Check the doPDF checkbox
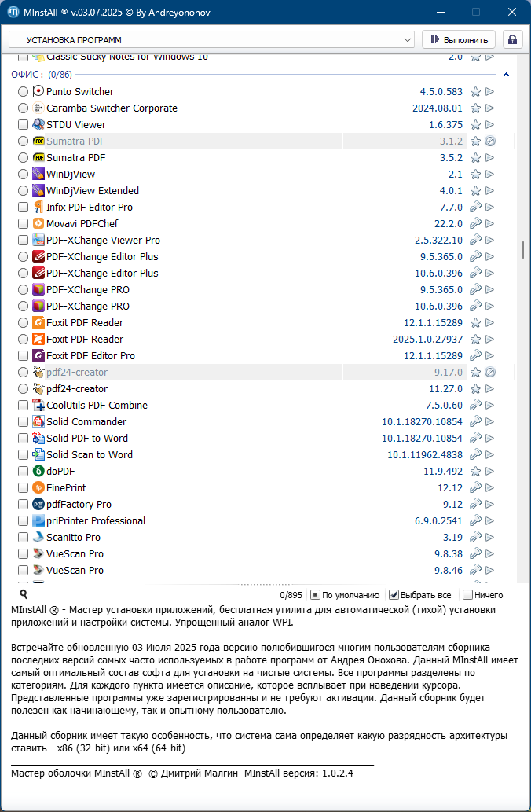Image resolution: width=531 pixels, height=812 pixels. (23, 472)
